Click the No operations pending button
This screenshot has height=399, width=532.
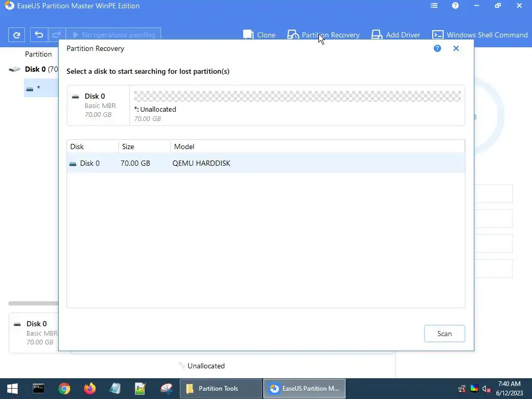[113, 35]
